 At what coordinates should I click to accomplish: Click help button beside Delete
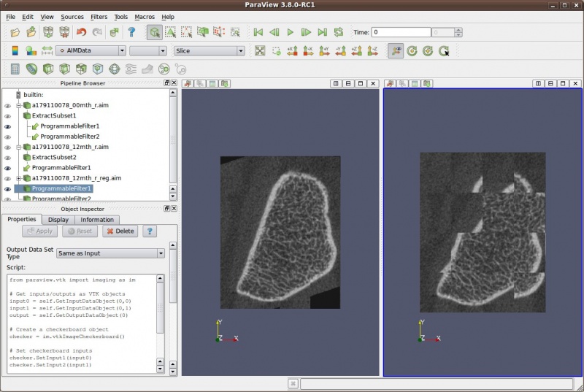[150, 231]
